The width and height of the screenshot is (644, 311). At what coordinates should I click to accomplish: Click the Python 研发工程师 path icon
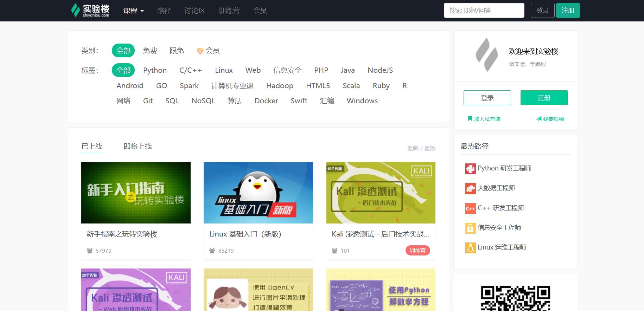(x=470, y=169)
